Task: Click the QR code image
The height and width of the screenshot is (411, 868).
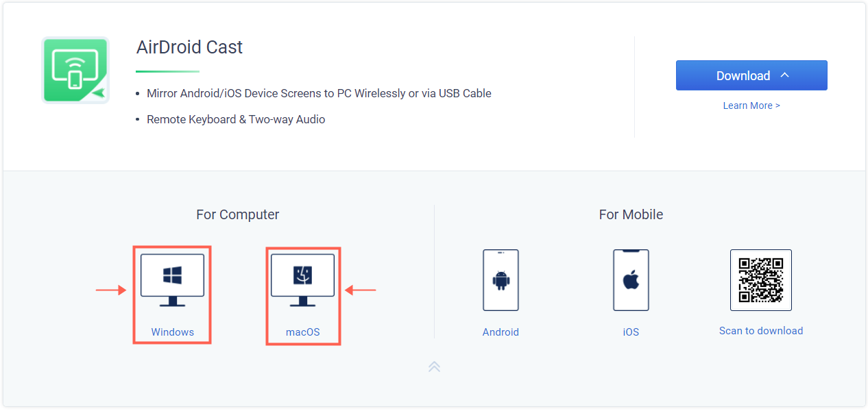Action: 761,280
